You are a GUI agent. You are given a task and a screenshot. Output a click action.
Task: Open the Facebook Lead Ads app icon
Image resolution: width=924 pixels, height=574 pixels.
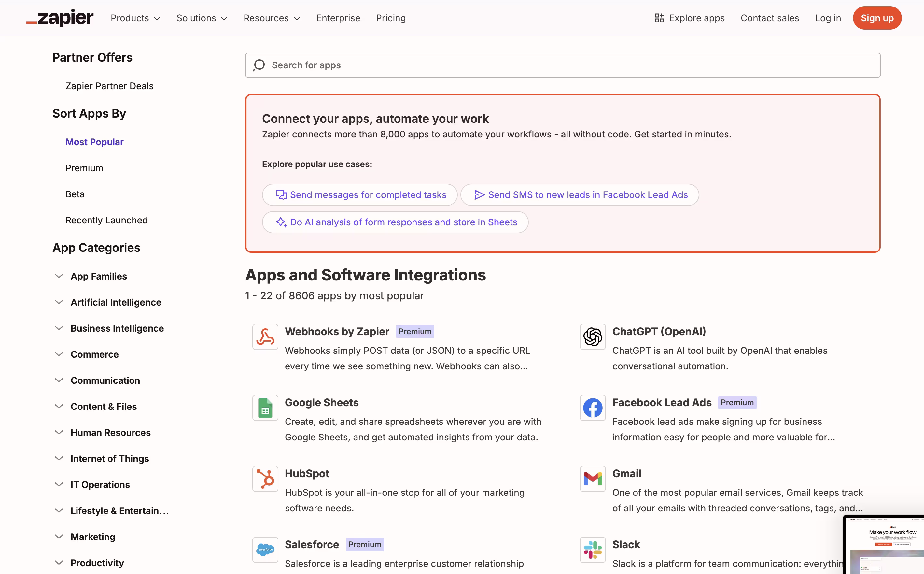click(x=593, y=408)
